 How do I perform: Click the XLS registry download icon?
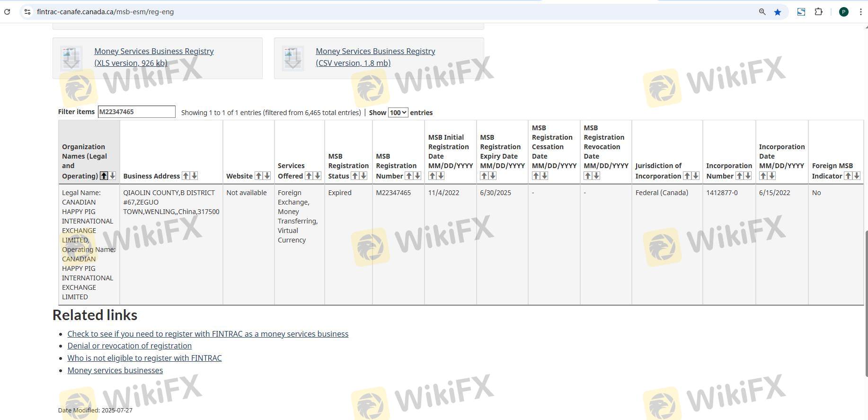click(71, 58)
